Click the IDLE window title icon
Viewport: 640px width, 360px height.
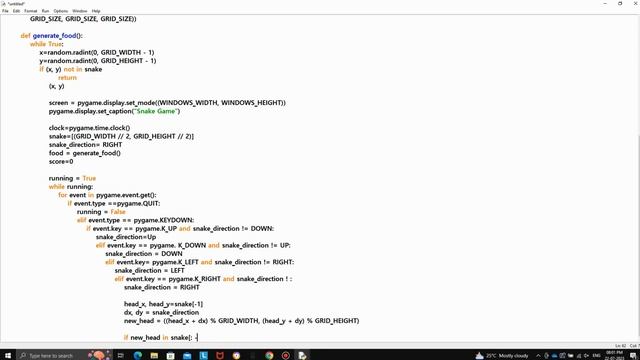coord(3,3)
